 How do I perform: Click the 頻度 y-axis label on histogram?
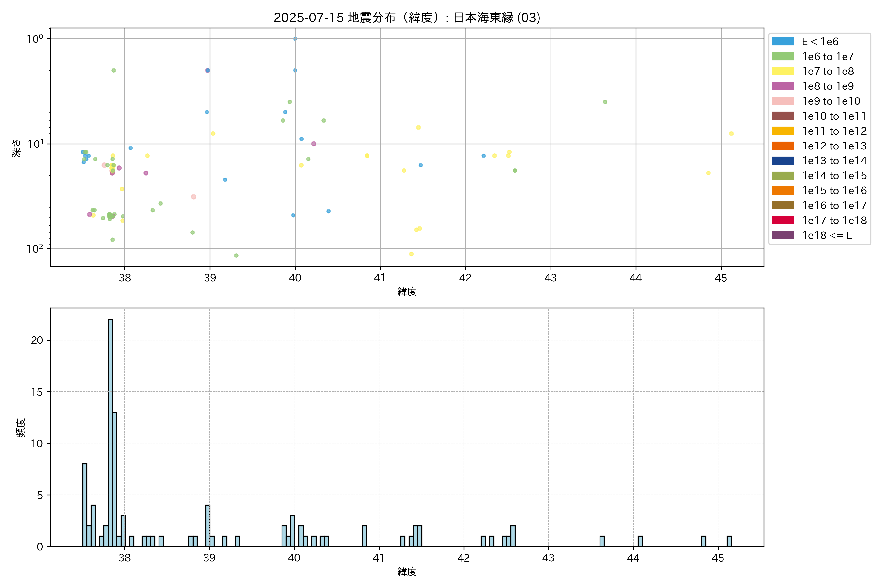21,428
